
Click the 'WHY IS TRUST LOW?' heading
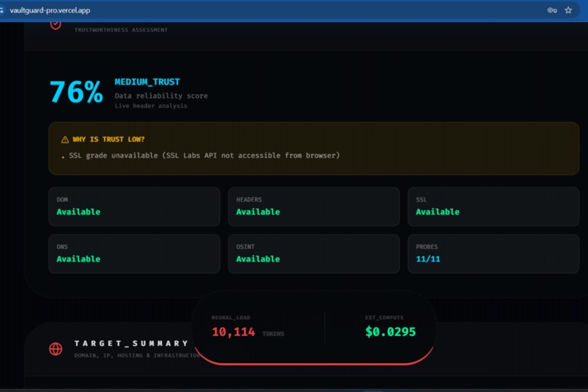coord(109,139)
